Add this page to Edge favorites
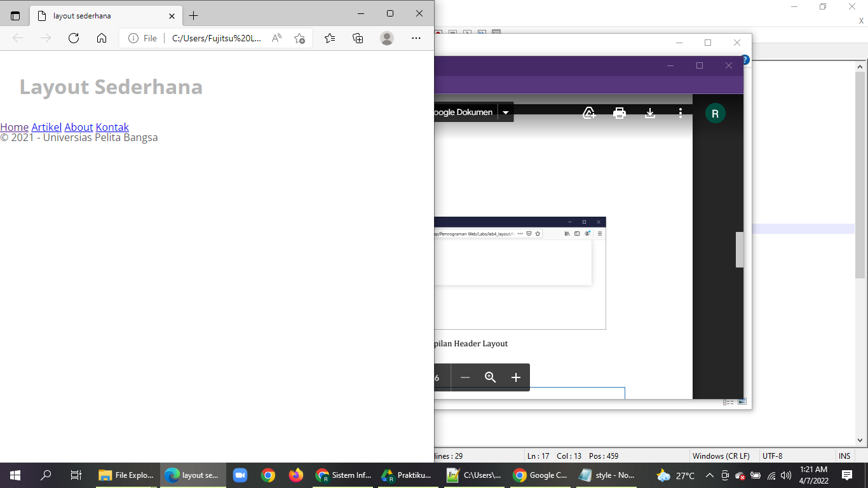 [x=299, y=38]
